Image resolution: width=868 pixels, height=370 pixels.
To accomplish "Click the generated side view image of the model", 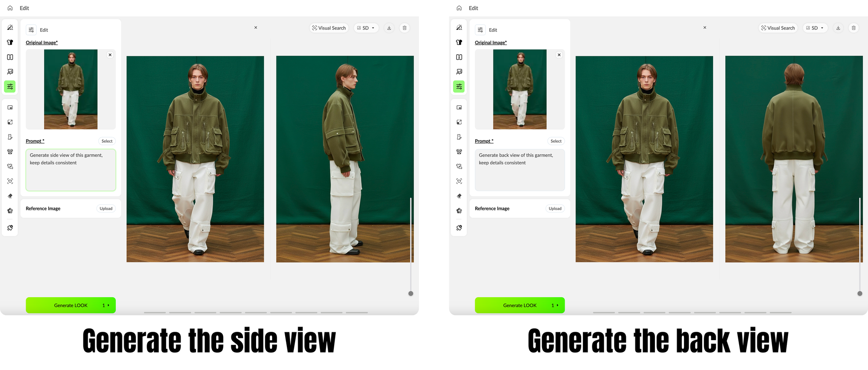I will click(x=345, y=159).
